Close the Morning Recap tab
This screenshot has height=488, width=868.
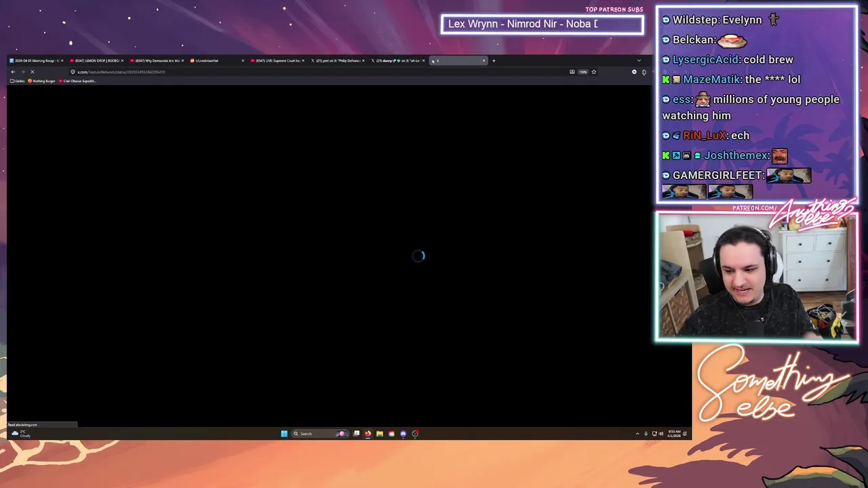pos(62,61)
